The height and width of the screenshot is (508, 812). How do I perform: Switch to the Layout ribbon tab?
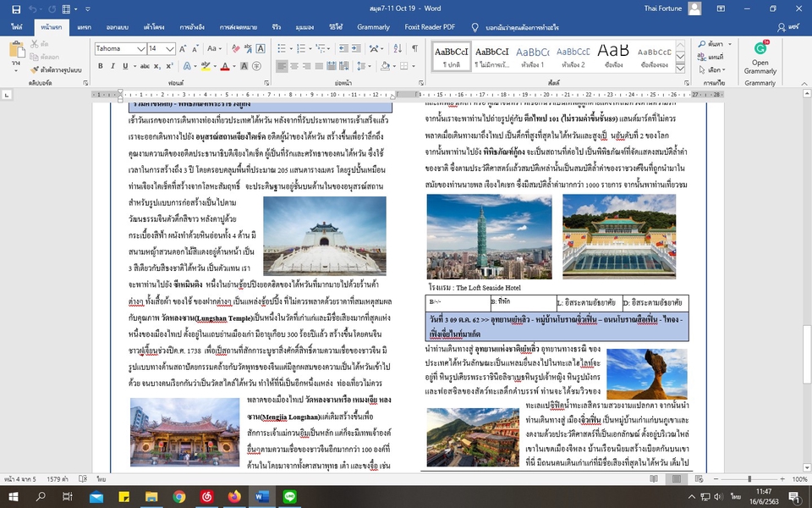[x=154, y=27]
